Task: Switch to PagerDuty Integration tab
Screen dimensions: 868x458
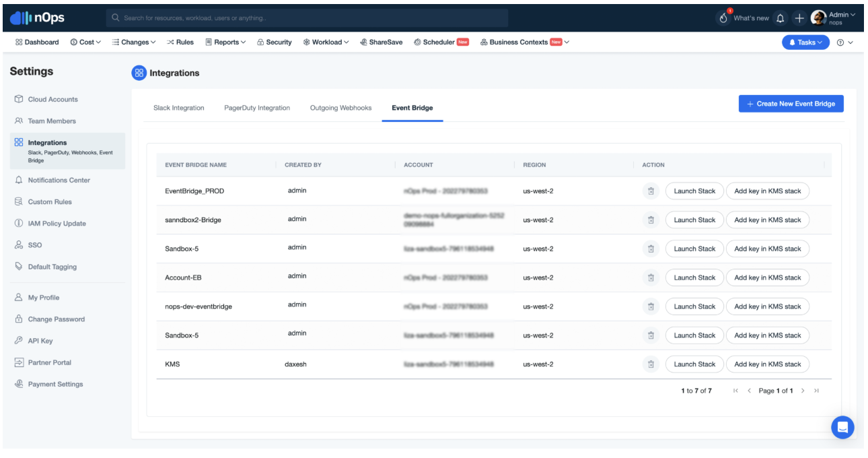Action: tap(257, 108)
